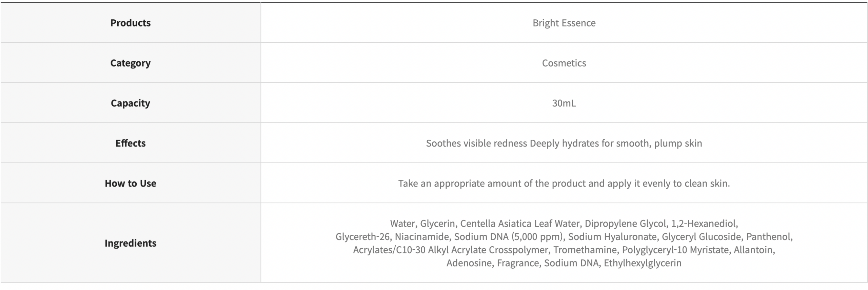Select the Cosmetics category value

(x=564, y=63)
